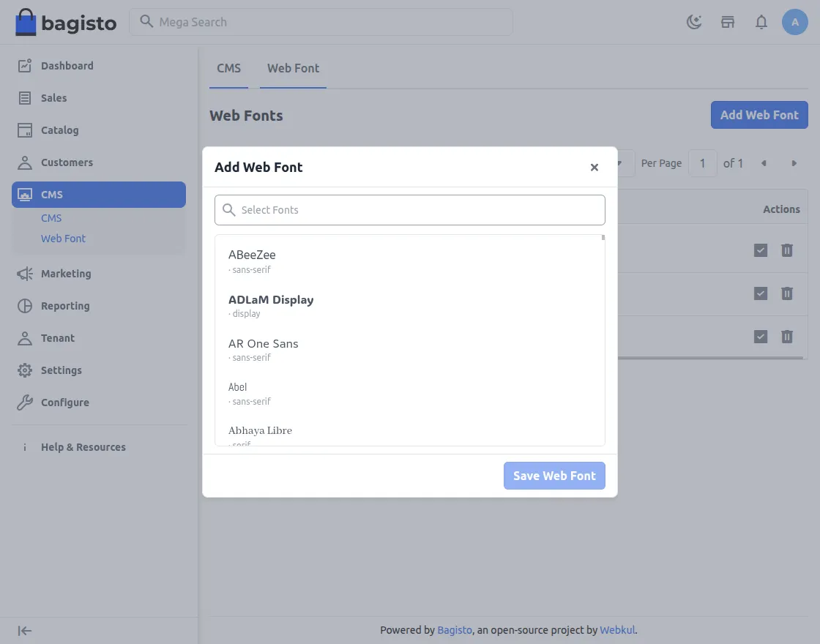Open the per page dropdown arrow
The image size is (820, 644).
click(619, 164)
